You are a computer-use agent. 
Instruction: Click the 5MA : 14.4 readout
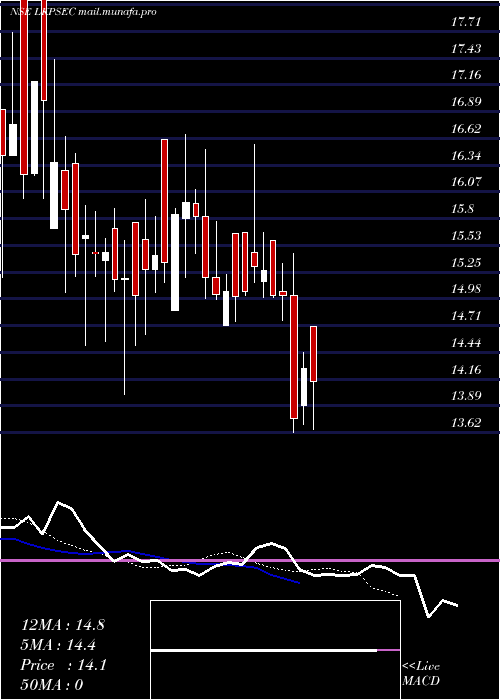pos(59,645)
